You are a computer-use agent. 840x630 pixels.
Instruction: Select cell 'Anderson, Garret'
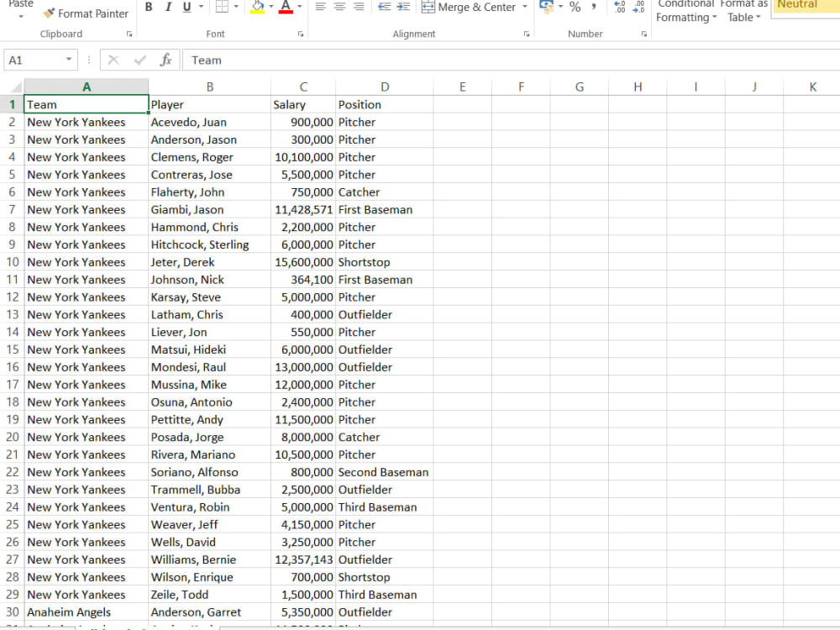pyautogui.click(x=209, y=612)
